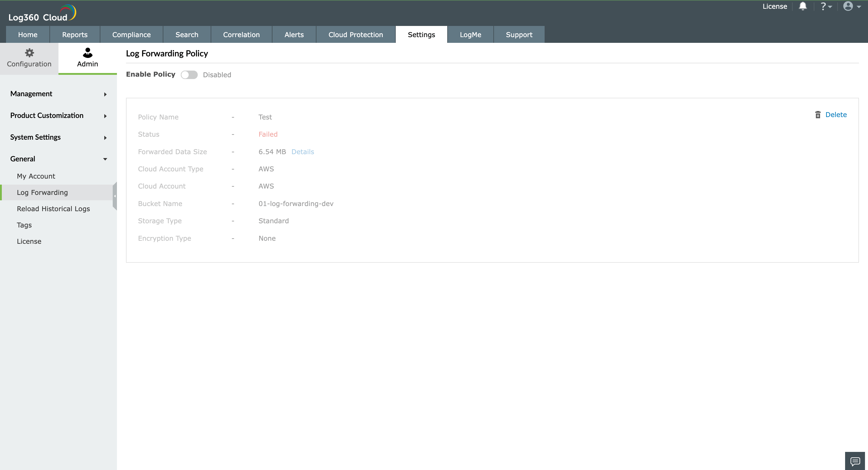Toggle the Enable Policy switch
This screenshot has height=470, width=868.
[x=189, y=75]
